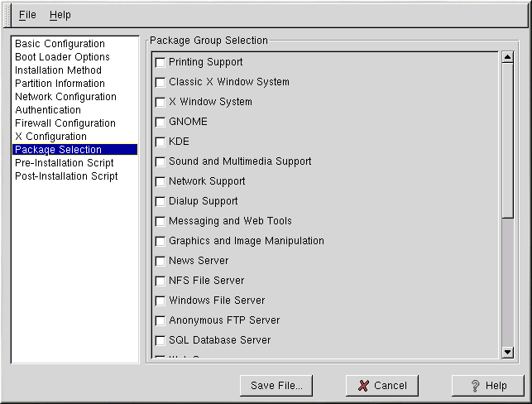This screenshot has width=532, height=404.
Task: Click the scrollbar down arrow
Action: (508, 353)
